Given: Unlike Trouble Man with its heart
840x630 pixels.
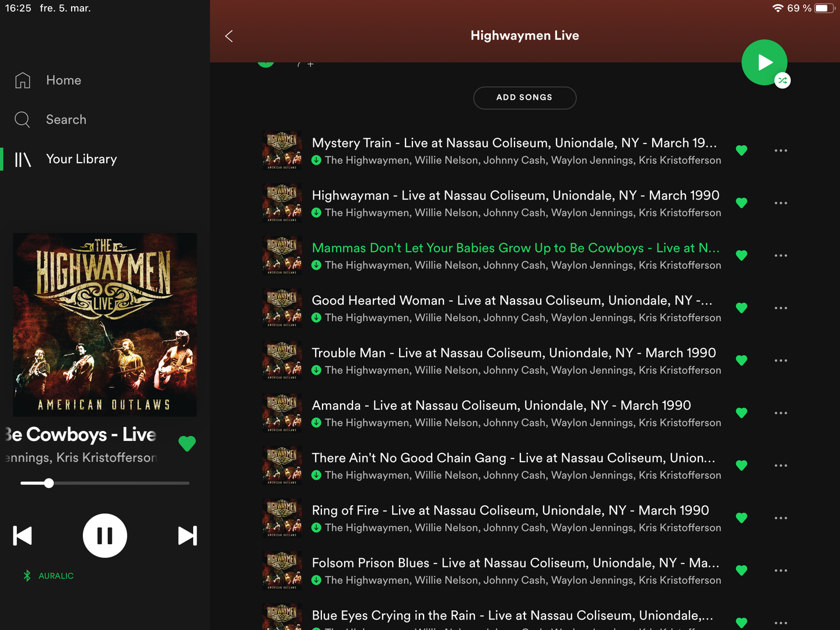Looking at the screenshot, I should coord(741,360).
